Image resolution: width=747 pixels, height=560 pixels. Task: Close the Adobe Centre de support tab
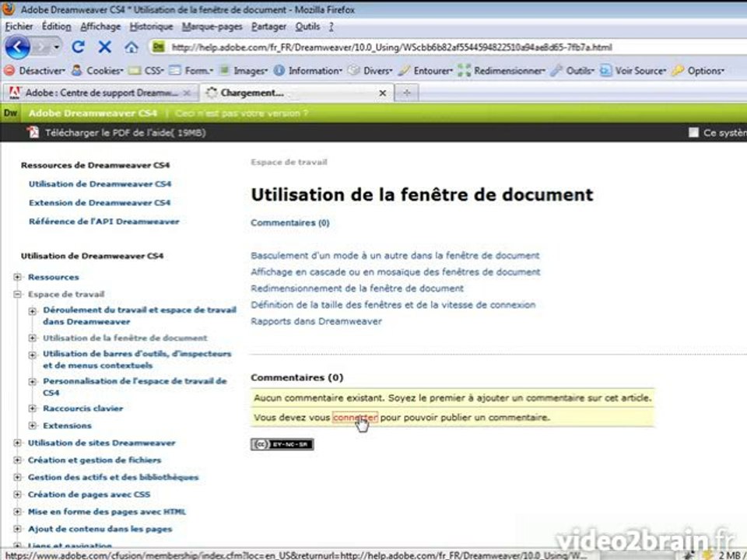[x=188, y=93]
